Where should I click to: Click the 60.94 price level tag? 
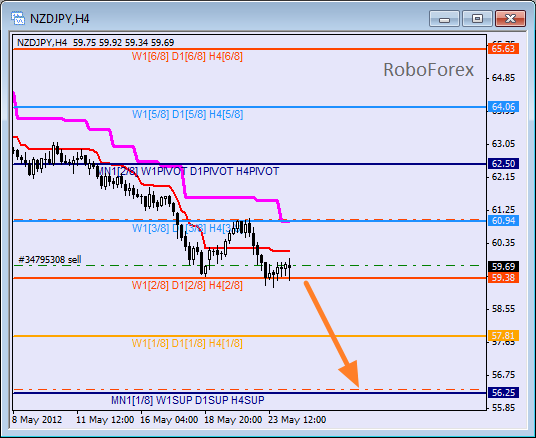pyautogui.click(x=504, y=221)
